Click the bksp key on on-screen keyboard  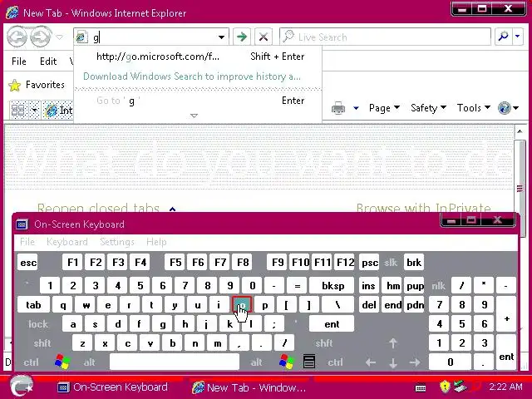pyautogui.click(x=332, y=286)
